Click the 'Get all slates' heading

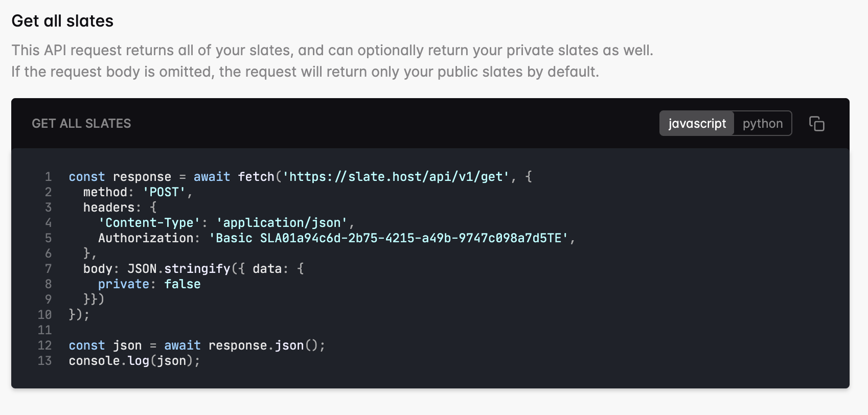(62, 21)
